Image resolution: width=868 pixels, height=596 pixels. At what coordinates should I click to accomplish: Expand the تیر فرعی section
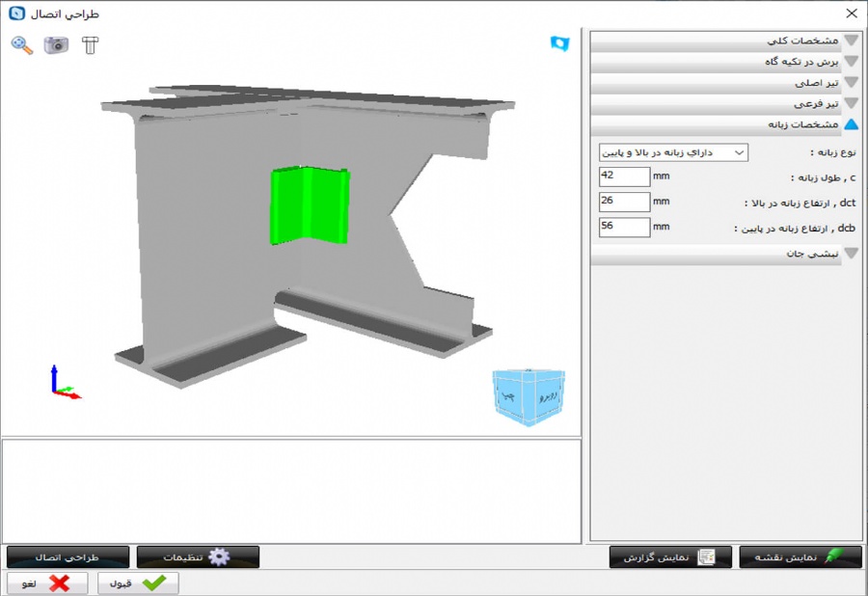point(724,103)
